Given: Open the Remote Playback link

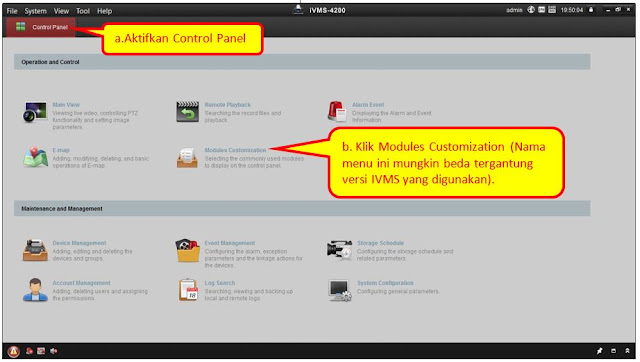Looking at the screenshot, I should (x=227, y=105).
